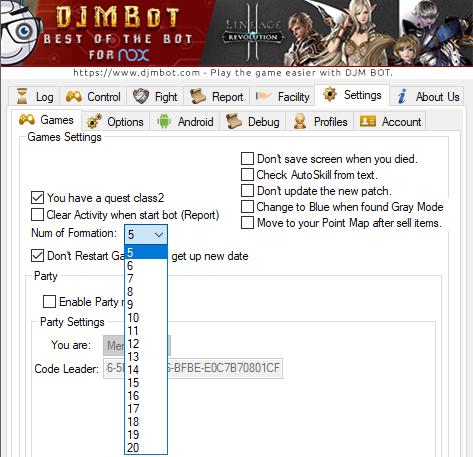Image resolution: width=473 pixels, height=457 pixels.
Task: Select 19 in the formation options
Action: point(146,435)
